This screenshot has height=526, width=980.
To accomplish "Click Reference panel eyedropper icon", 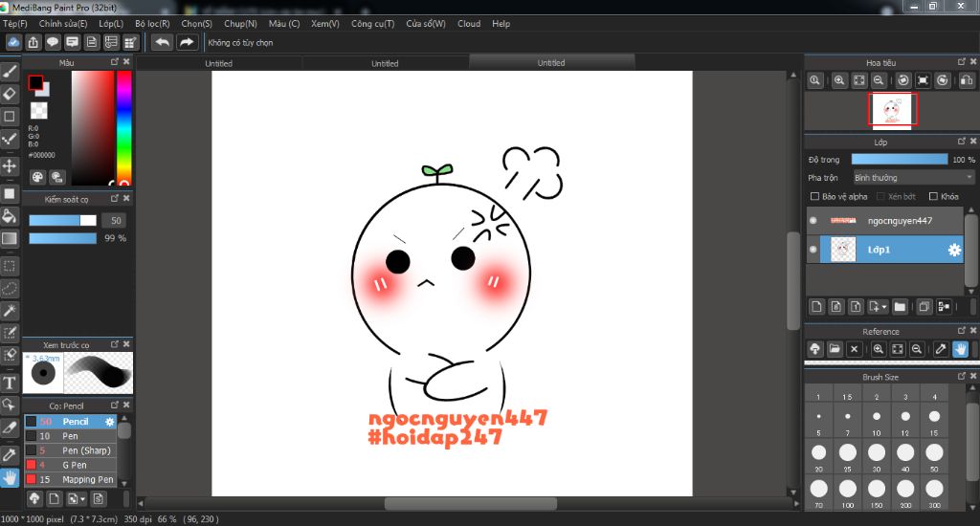I will 940,349.
